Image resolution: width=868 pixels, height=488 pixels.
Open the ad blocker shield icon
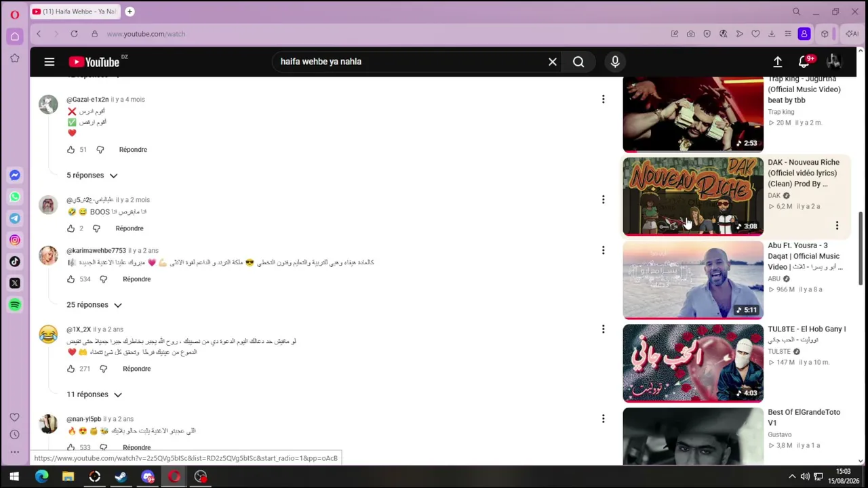click(707, 34)
